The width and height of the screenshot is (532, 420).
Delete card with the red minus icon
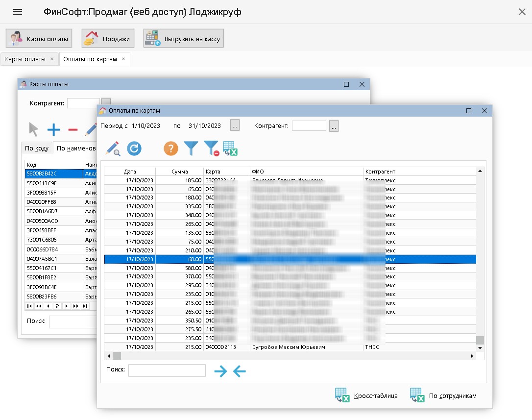coord(73,130)
